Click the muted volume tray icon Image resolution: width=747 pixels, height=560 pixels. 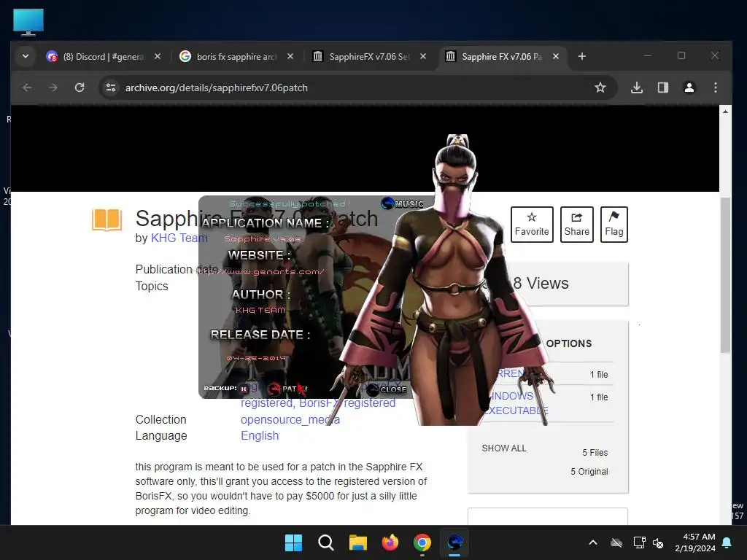tap(658, 542)
